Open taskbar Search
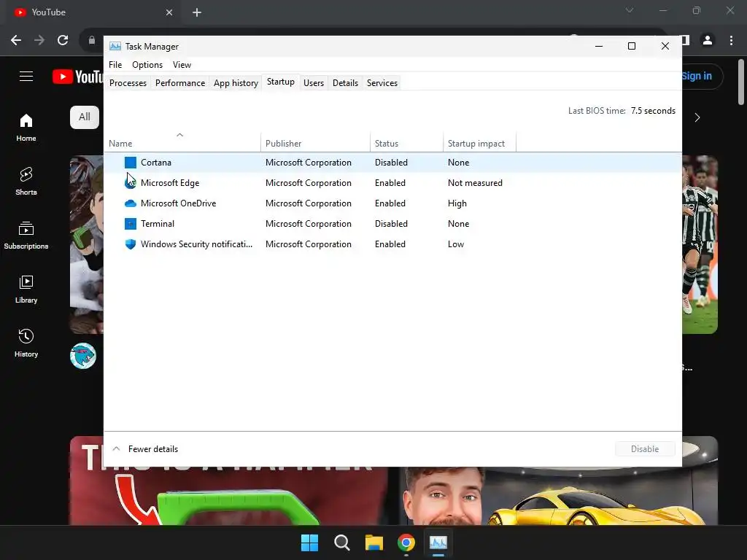The height and width of the screenshot is (560, 747). coord(341,542)
